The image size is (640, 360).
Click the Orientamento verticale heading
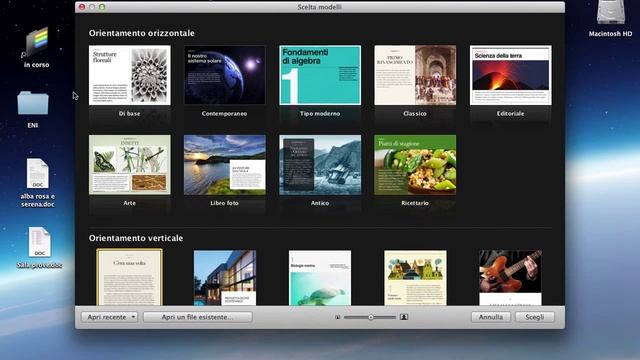tap(136, 238)
